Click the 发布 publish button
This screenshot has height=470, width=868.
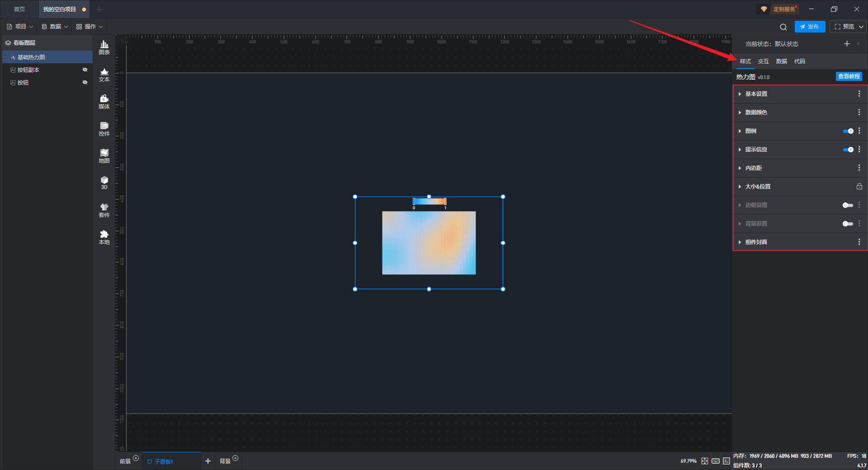(x=810, y=27)
